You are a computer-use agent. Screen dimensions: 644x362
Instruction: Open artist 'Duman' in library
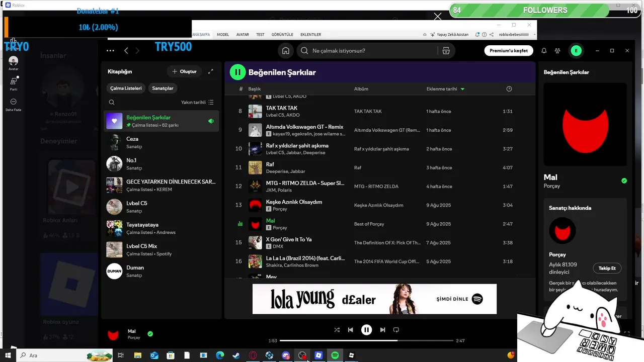pos(162,271)
